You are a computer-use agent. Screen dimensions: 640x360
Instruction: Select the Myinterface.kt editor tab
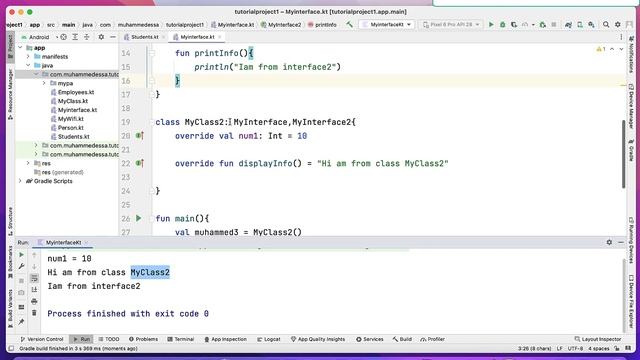pyautogui.click(x=197, y=37)
